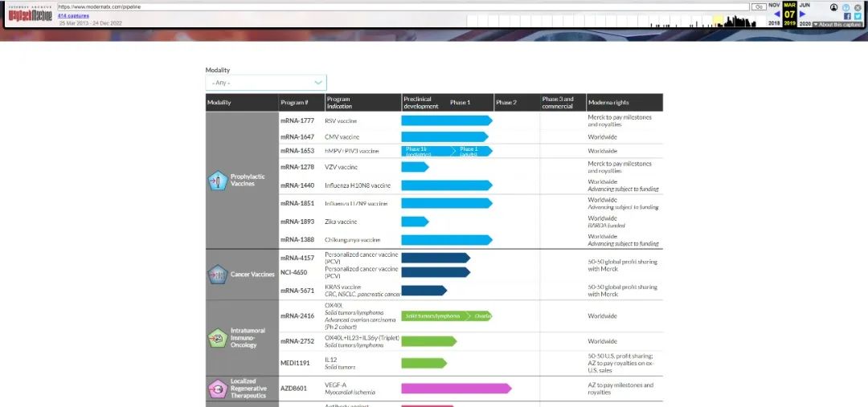
Task: Open the 414 captures link
Action: (x=73, y=15)
